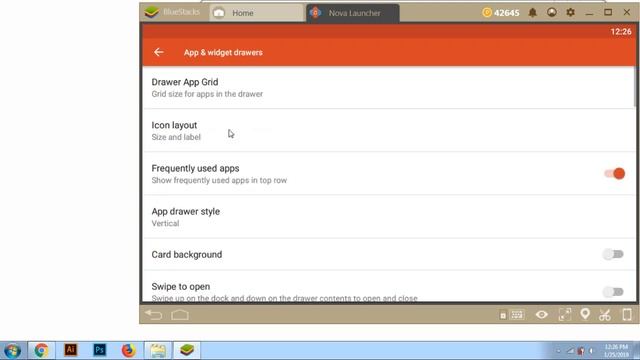Tap the Android home button in the bottom bar

click(180, 315)
